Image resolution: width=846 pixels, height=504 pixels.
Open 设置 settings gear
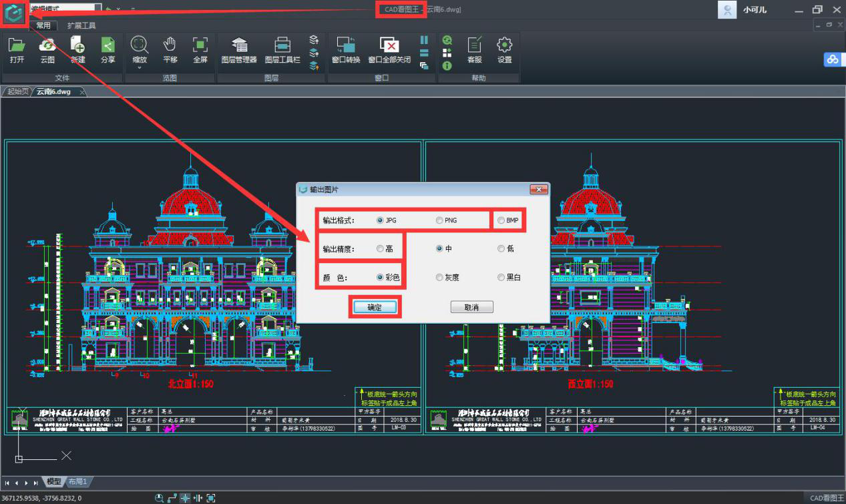504,46
